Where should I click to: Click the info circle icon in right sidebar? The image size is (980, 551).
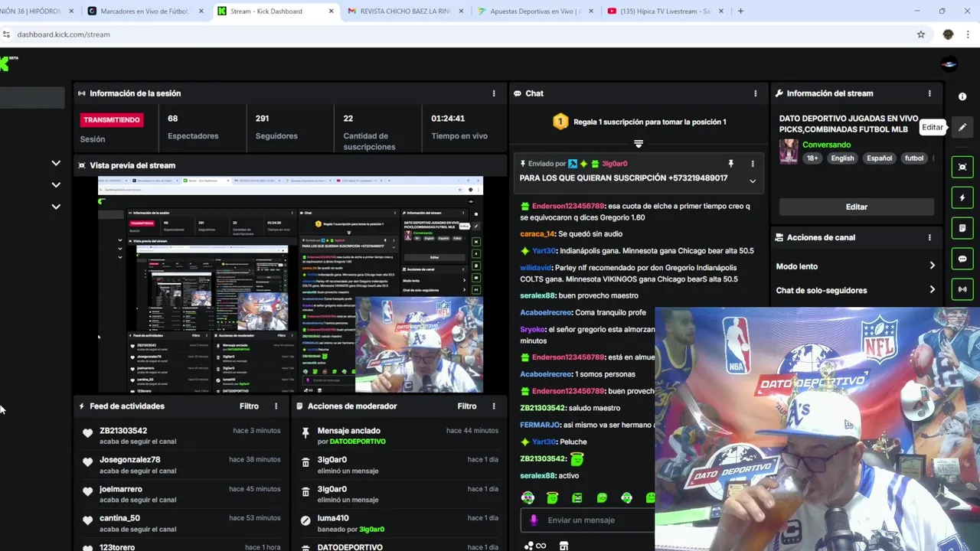pyautogui.click(x=962, y=96)
